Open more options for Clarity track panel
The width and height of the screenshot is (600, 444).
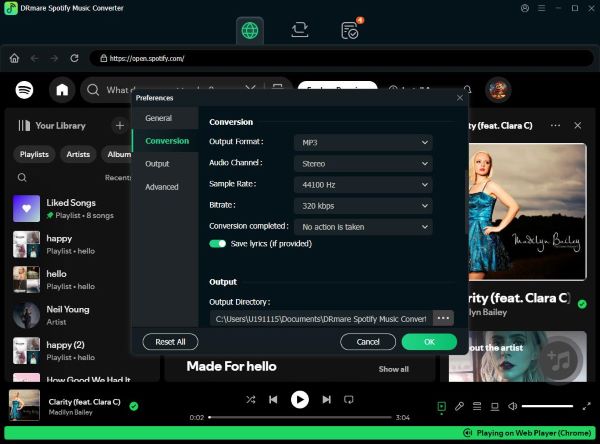pyautogui.click(x=555, y=126)
